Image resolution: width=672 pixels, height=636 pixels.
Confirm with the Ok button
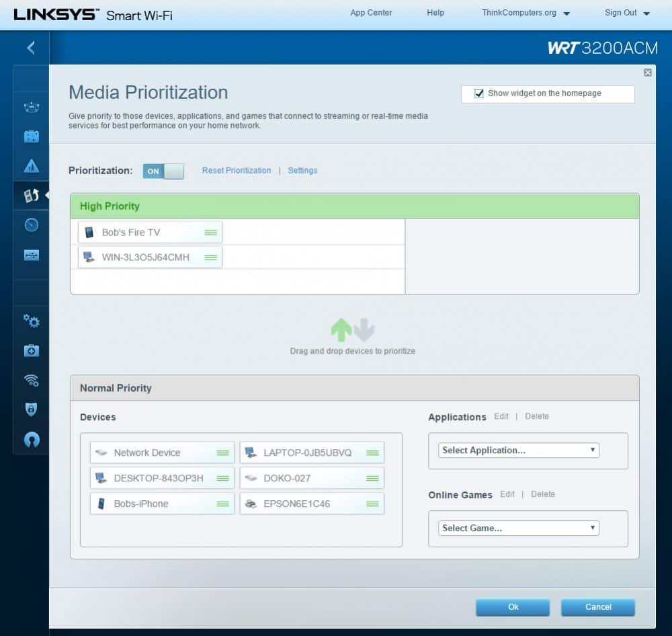point(513,607)
